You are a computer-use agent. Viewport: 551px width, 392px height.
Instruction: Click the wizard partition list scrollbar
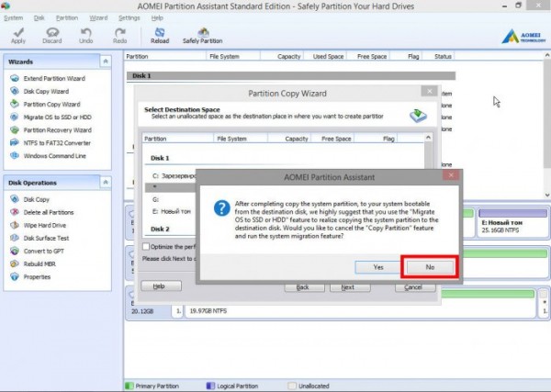click(428, 152)
